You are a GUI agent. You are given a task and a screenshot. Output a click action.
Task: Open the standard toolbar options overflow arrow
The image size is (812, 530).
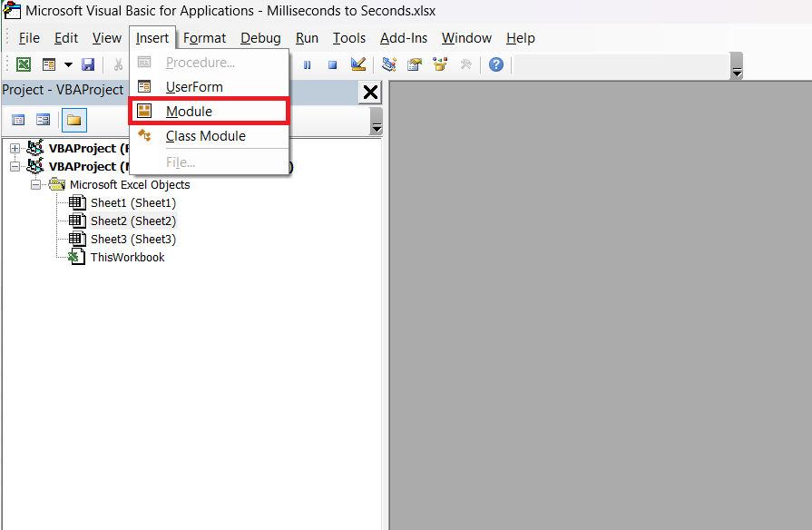pos(737,66)
